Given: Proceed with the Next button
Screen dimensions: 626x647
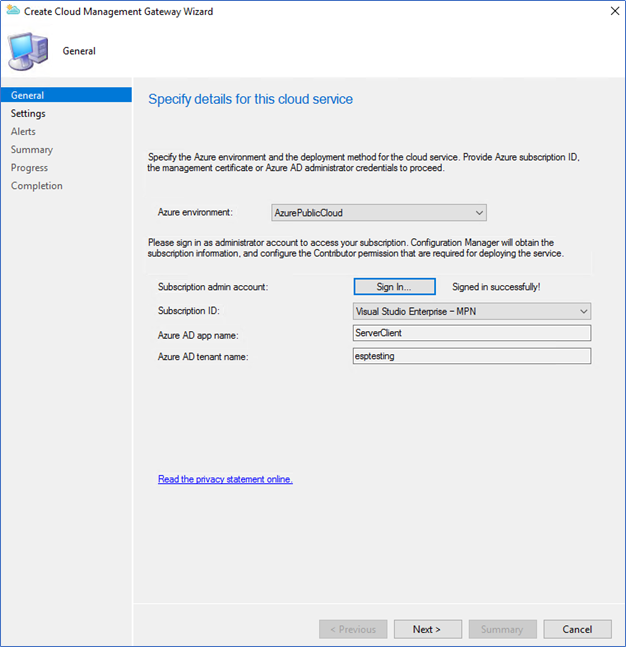Looking at the screenshot, I should [428, 629].
